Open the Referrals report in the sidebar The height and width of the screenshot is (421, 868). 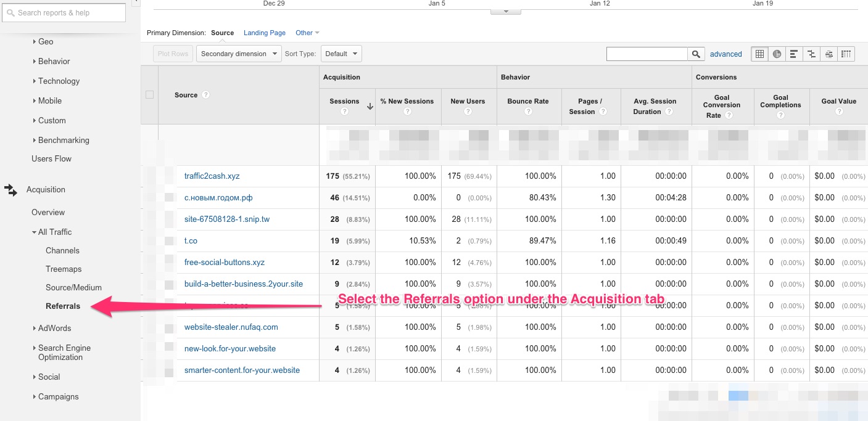pyautogui.click(x=63, y=306)
